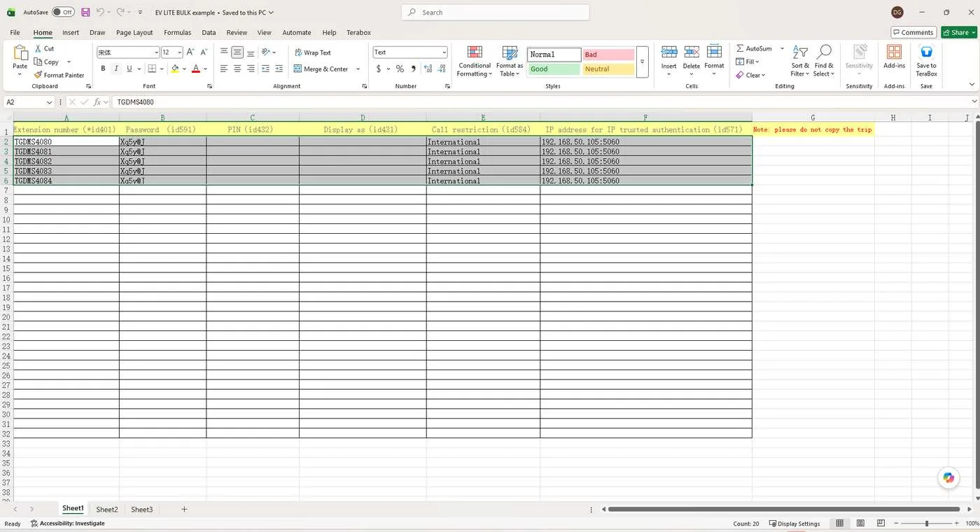This screenshot has height=532, width=980.
Task: Apply percent style to the cells
Action: click(400, 69)
